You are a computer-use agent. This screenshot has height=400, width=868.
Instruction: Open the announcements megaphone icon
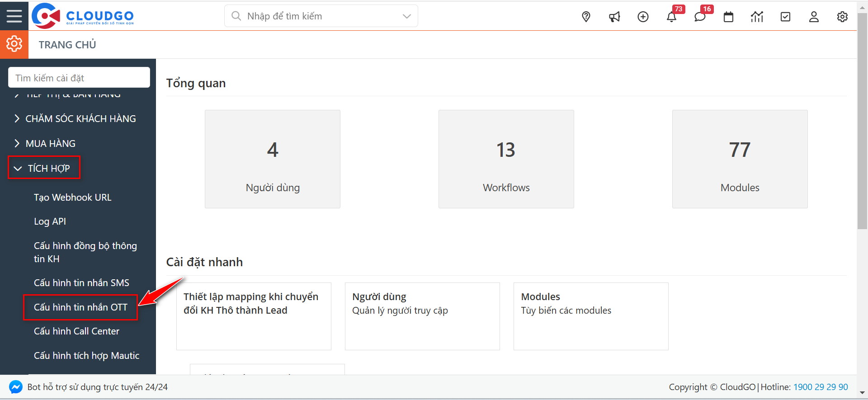[x=614, y=17]
